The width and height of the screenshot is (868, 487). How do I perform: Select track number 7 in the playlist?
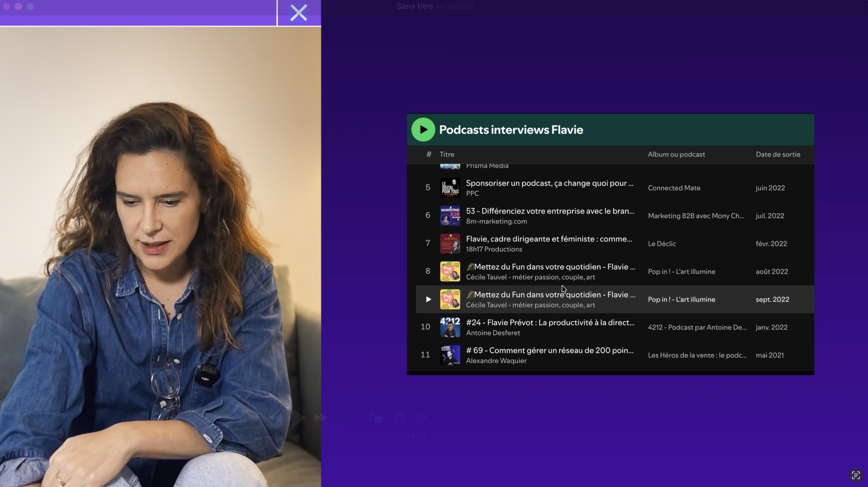pyautogui.click(x=428, y=243)
